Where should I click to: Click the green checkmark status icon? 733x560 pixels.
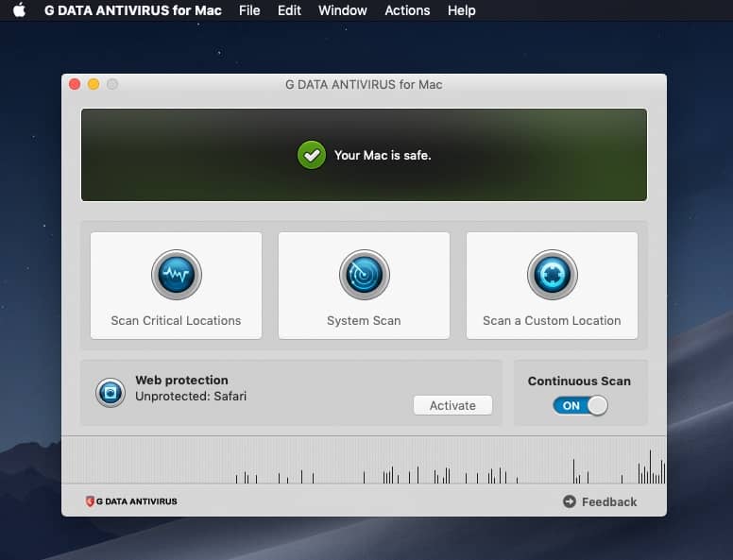tap(312, 155)
